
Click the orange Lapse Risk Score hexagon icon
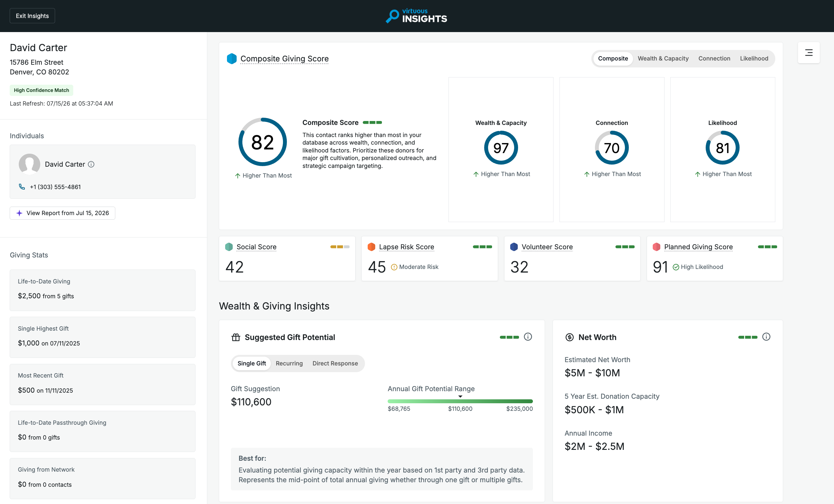[371, 247]
